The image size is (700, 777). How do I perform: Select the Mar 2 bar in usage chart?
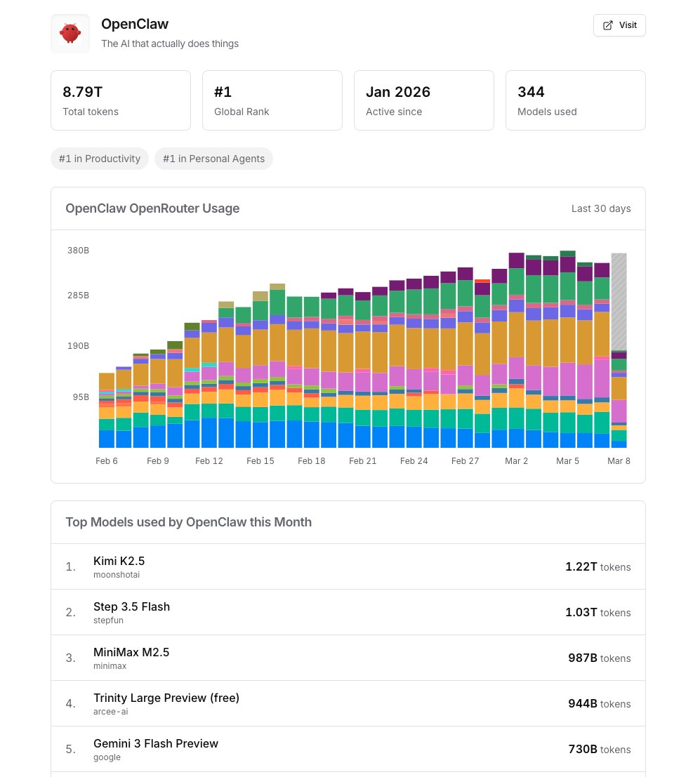pos(517,350)
